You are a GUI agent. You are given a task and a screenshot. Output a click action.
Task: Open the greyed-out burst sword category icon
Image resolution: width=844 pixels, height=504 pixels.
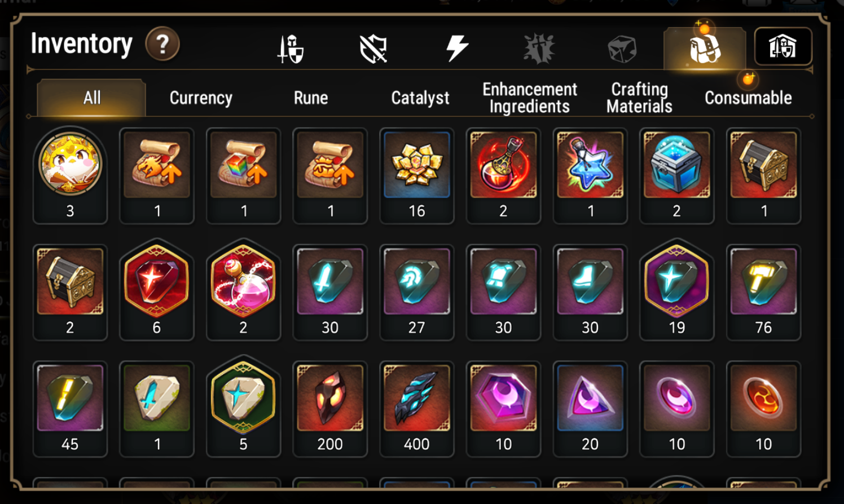[x=539, y=48]
